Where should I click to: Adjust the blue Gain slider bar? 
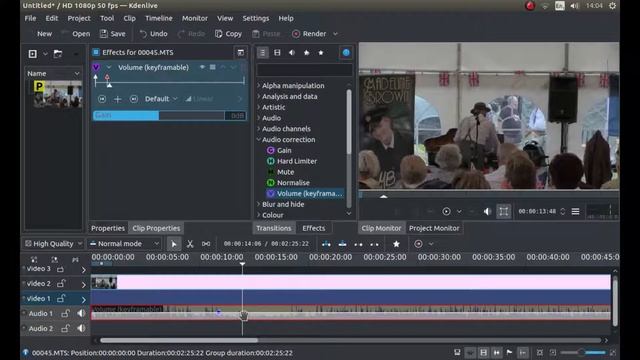point(159,116)
